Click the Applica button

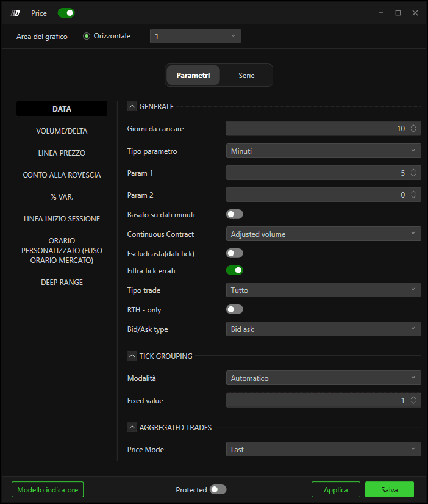pos(336,489)
